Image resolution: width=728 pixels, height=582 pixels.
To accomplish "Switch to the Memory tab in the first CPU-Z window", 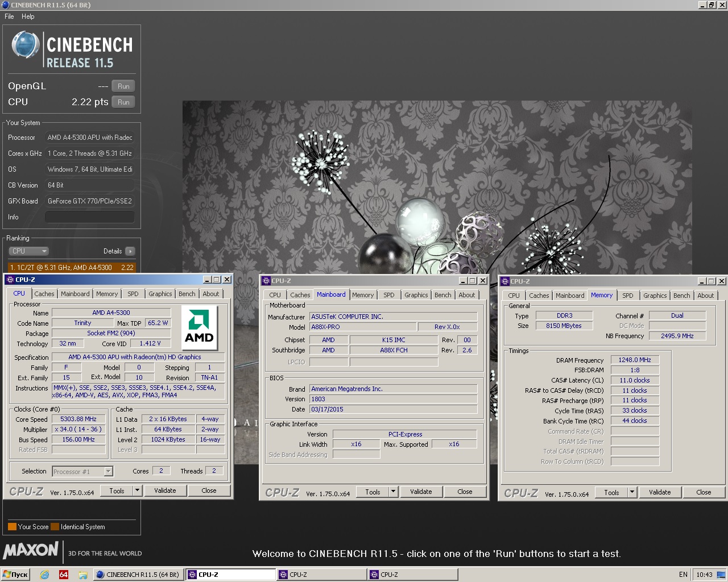I will [106, 294].
